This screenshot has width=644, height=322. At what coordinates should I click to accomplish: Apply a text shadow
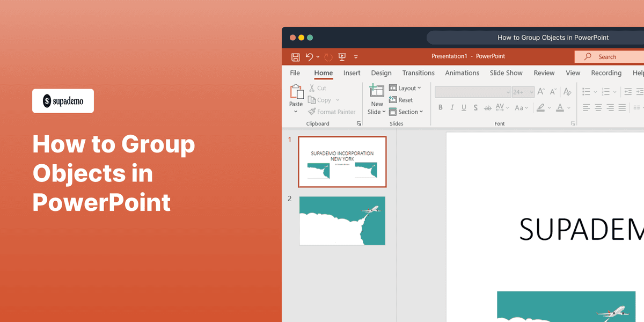(x=475, y=107)
